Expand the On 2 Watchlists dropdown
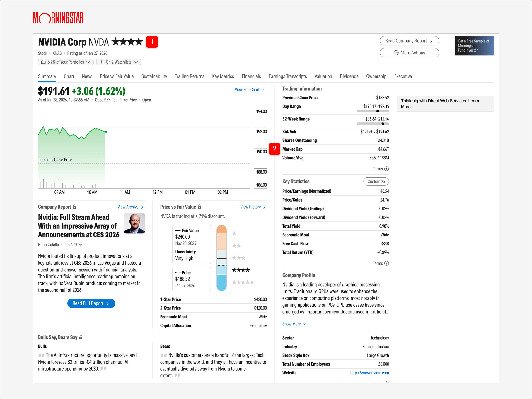The width and height of the screenshot is (532, 399). pyautogui.click(x=119, y=62)
